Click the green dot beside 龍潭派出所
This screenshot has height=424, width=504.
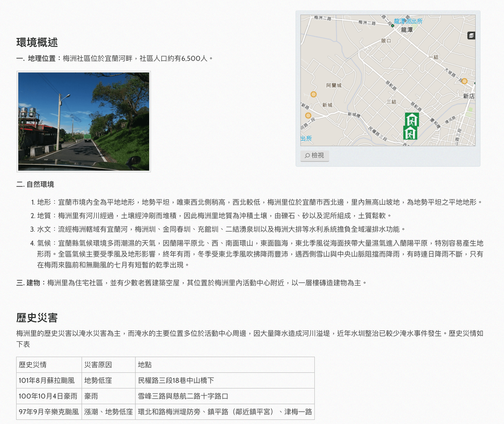point(392,26)
